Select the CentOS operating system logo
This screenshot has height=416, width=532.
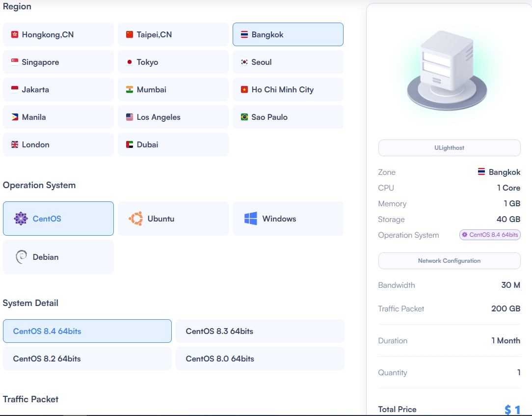[22, 218]
